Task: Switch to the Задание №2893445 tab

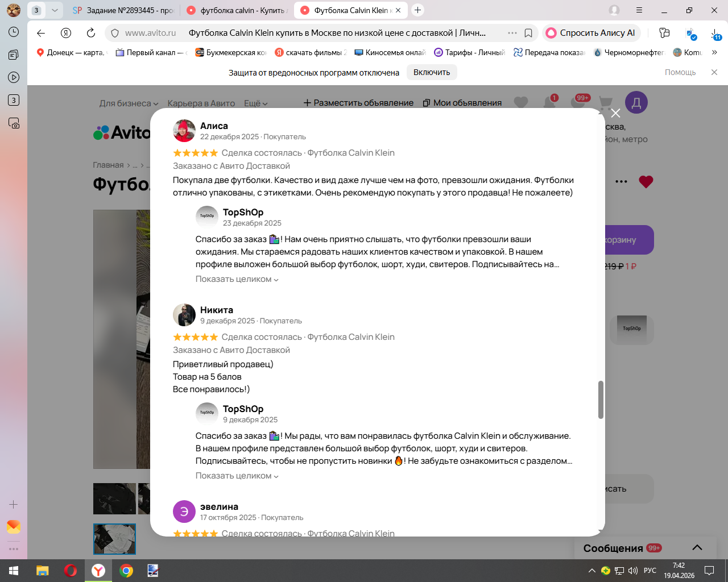Action: pos(124,10)
